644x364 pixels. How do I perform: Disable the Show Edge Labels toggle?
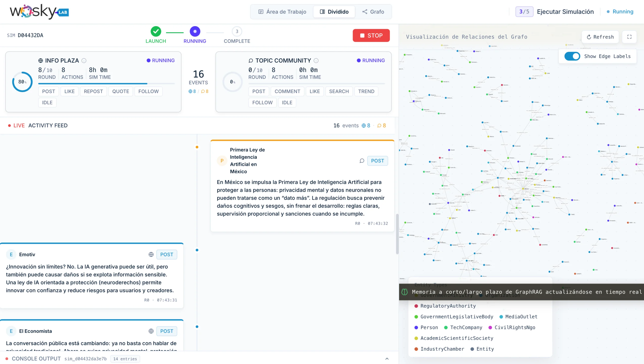click(x=572, y=56)
